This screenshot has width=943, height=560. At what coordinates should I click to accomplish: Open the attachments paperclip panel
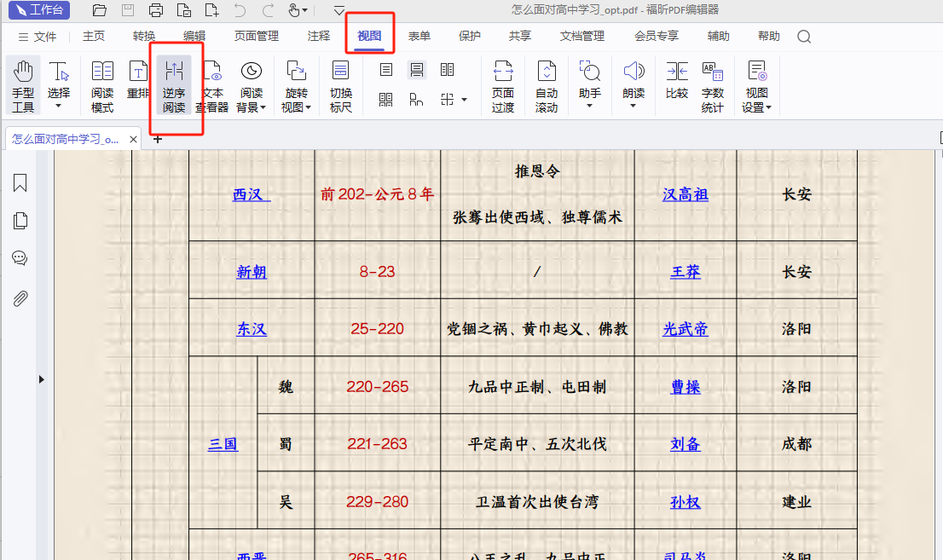[x=20, y=298]
